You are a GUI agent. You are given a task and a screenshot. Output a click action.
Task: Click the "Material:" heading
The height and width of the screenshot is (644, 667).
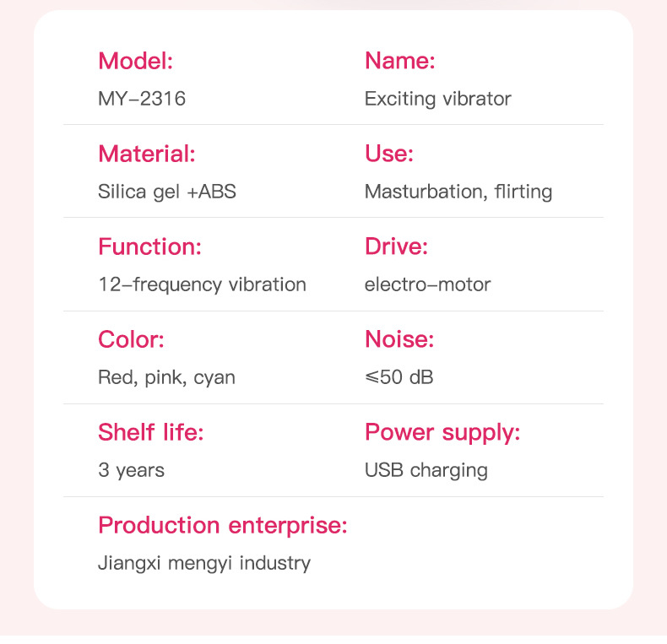[x=146, y=154]
